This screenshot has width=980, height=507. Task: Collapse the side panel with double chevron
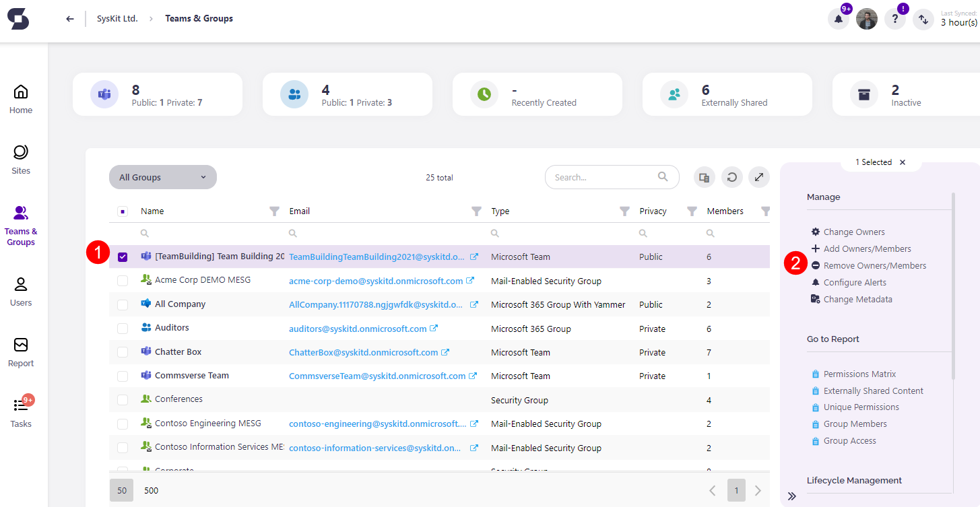click(x=792, y=496)
